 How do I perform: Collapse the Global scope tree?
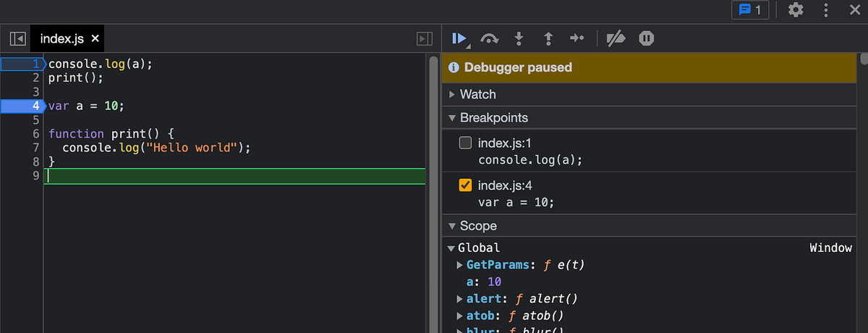451,248
